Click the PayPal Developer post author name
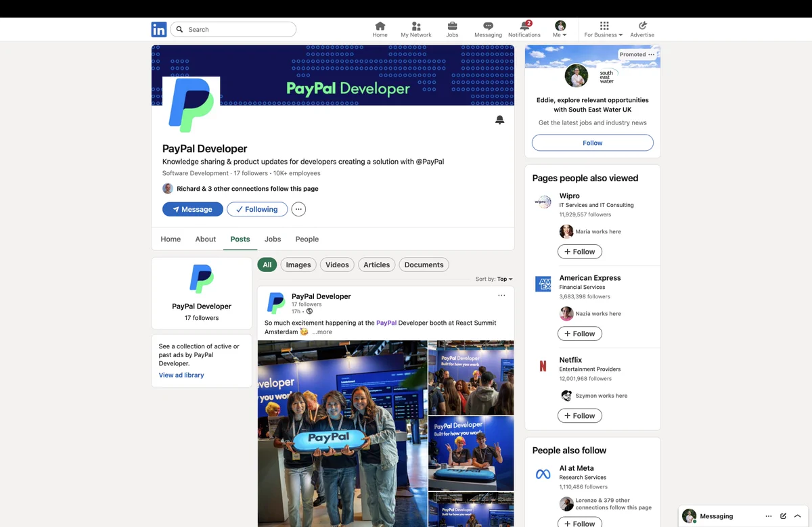 321,296
